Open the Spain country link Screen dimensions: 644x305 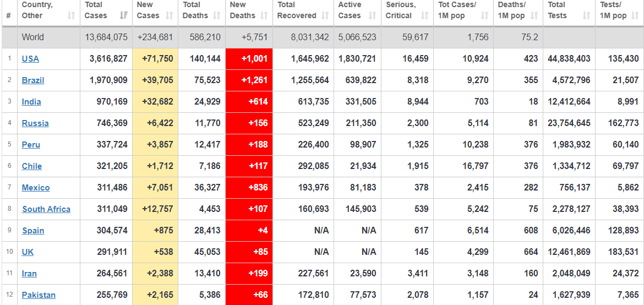coord(33,231)
